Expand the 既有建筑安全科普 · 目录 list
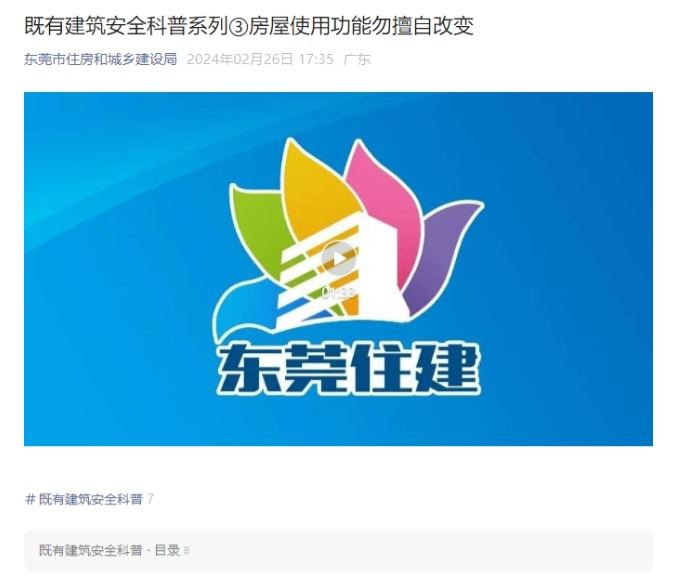Image resolution: width=683 pixels, height=588 pixels. coord(338,551)
